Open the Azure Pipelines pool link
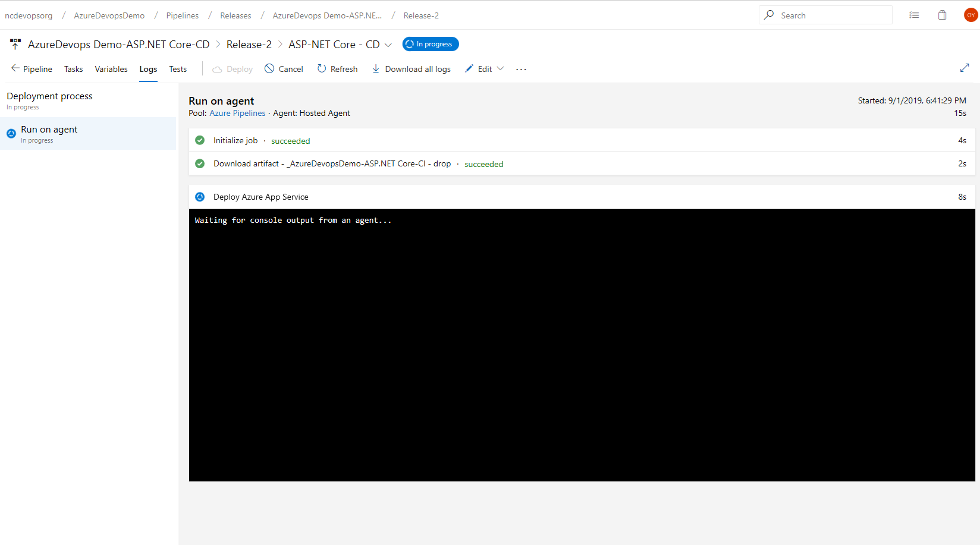980x545 pixels. tap(237, 113)
